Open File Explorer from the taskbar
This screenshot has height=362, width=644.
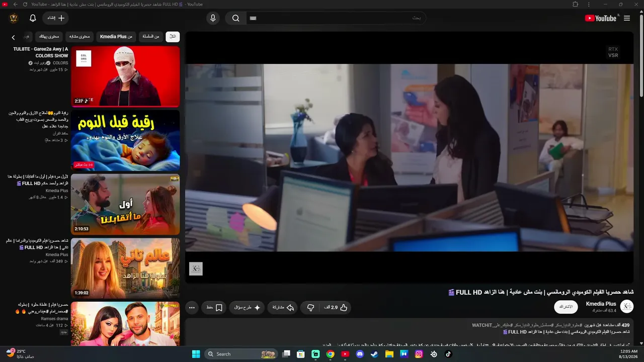coord(389,354)
